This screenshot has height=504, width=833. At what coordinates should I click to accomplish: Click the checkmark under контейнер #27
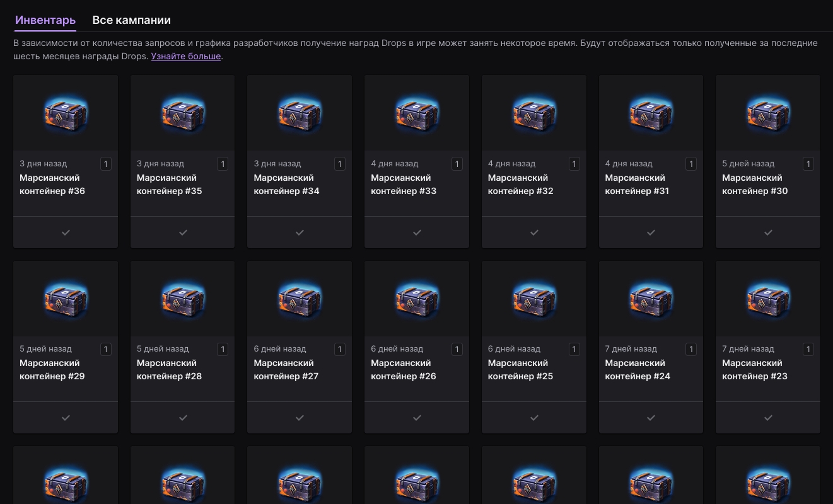(x=300, y=418)
